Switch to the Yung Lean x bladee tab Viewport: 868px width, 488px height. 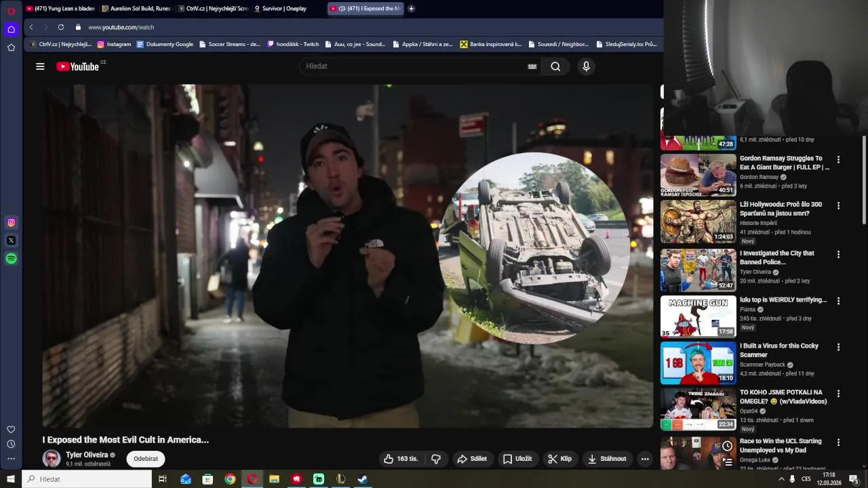pyautogui.click(x=60, y=9)
